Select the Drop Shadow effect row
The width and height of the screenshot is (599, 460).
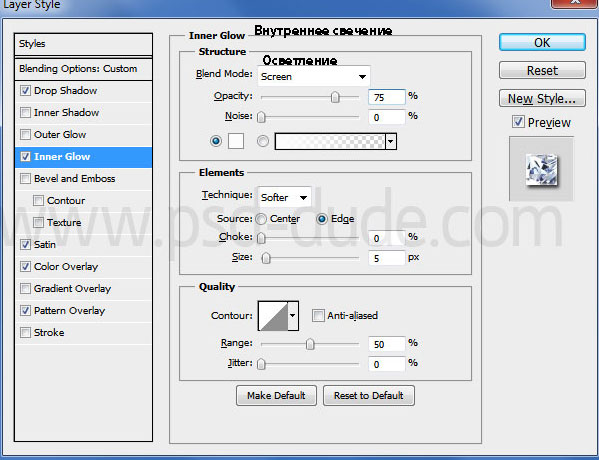[83, 91]
